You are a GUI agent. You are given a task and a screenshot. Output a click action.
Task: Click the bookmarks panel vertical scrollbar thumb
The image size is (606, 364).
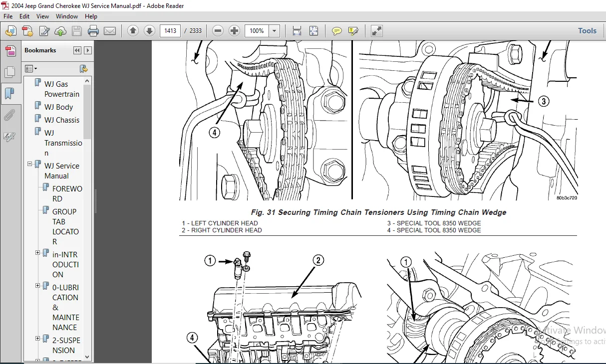pyautogui.click(x=87, y=112)
